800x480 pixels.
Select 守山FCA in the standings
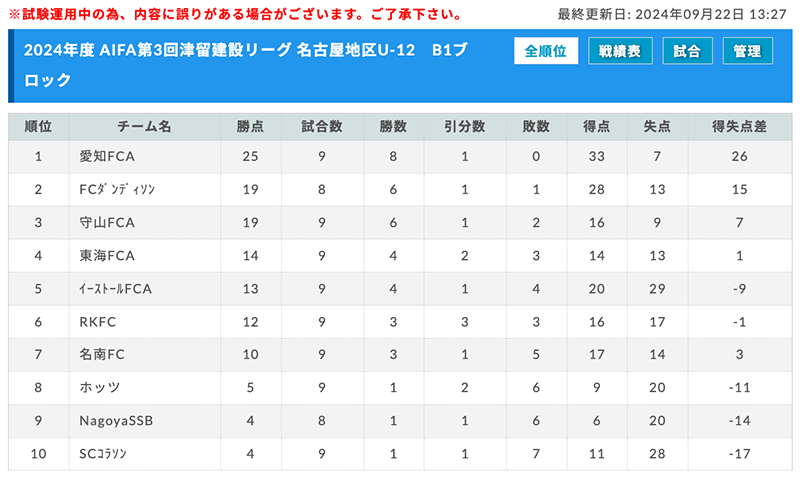coord(107,223)
